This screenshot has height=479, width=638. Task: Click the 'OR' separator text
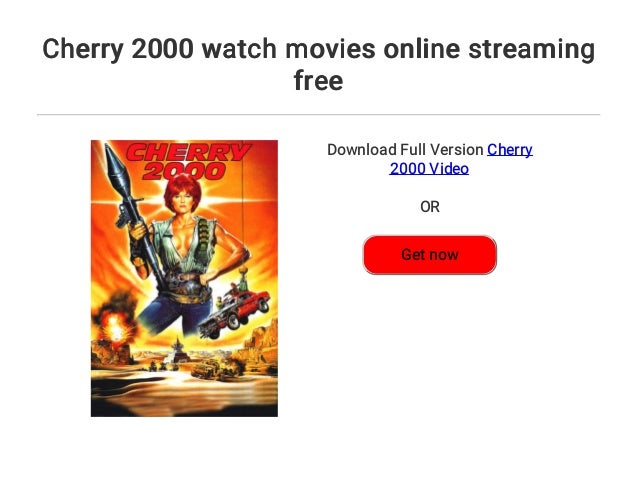430,207
